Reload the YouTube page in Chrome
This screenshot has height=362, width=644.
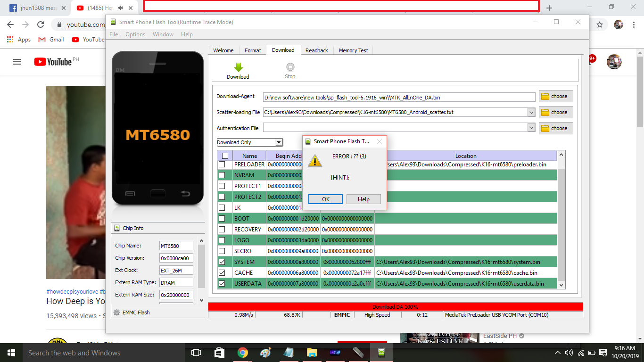click(41, 25)
